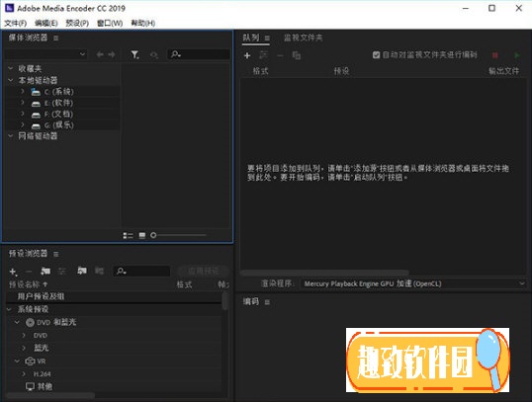Click the back arrow in Media Browser
532x402 pixels.
(x=100, y=54)
